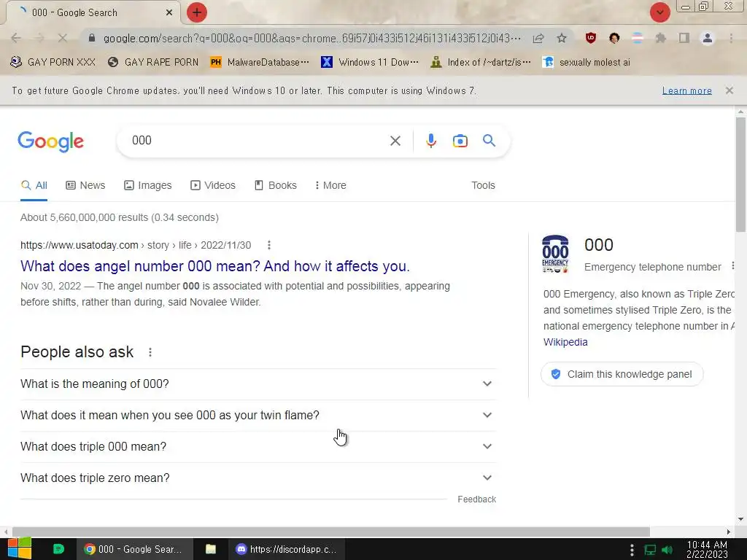Click the scroll down arrow
Viewport: 747px width, 560px height.
pyautogui.click(x=740, y=519)
